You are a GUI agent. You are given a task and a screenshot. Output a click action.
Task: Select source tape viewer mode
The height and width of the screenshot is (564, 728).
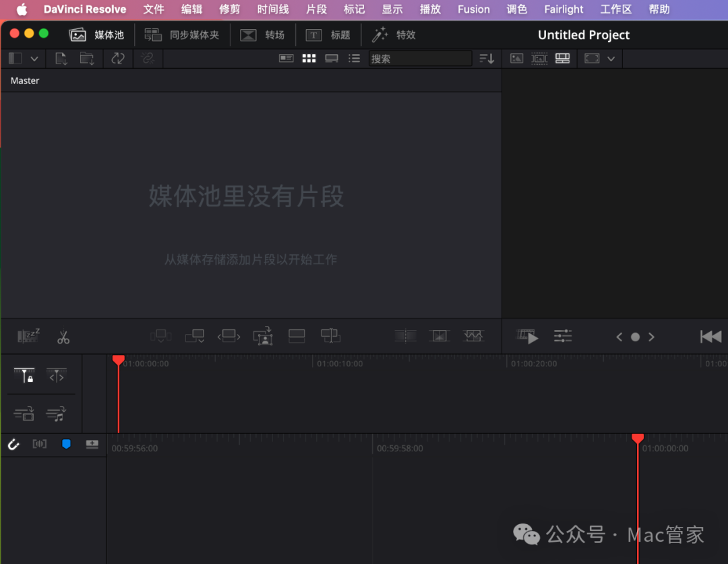coord(539,59)
